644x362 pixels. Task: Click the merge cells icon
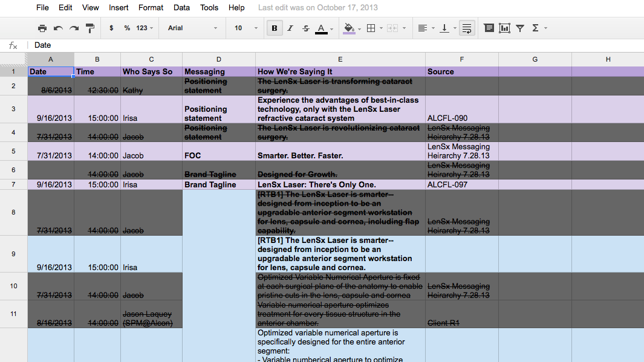pyautogui.click(x=392, y=28)
